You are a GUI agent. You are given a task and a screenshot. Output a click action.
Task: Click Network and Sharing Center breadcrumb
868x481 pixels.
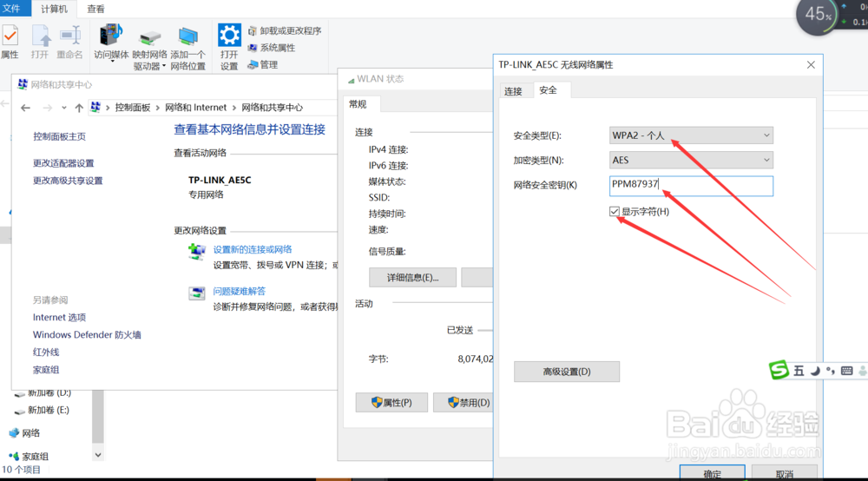click(x=272, y=108)
